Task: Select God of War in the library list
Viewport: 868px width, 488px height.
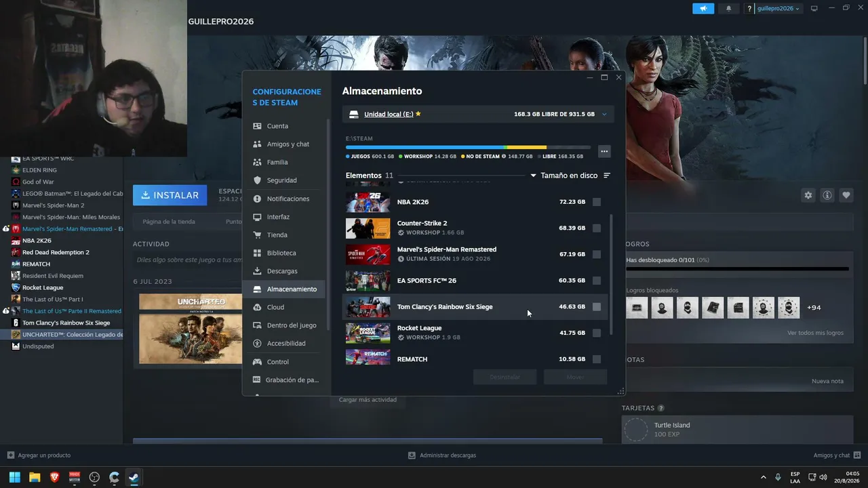Action: [38, 182]
